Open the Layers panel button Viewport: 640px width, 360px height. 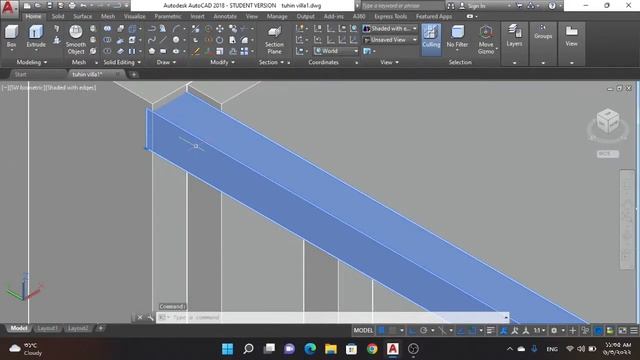(514, 35)
